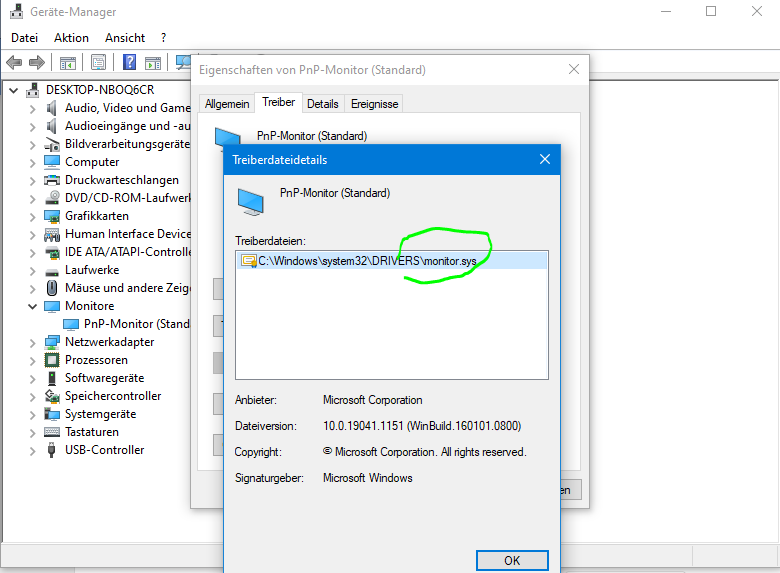The width and height of the screenshot is (780, 573).
Task: Open the Datei menu
Action: click(x=24, y=38)
